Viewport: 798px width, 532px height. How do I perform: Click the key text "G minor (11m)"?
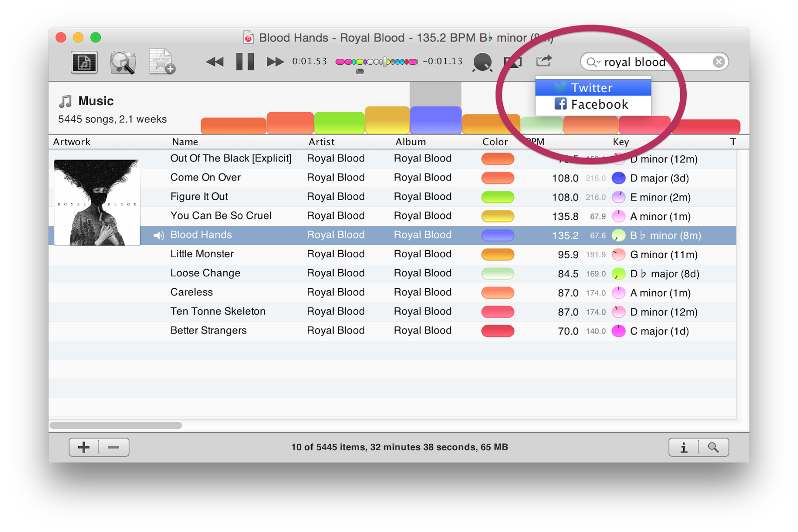click(664, 255)
